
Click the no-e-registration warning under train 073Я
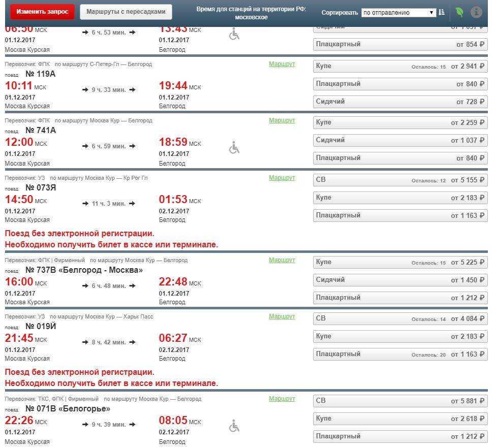111,239
